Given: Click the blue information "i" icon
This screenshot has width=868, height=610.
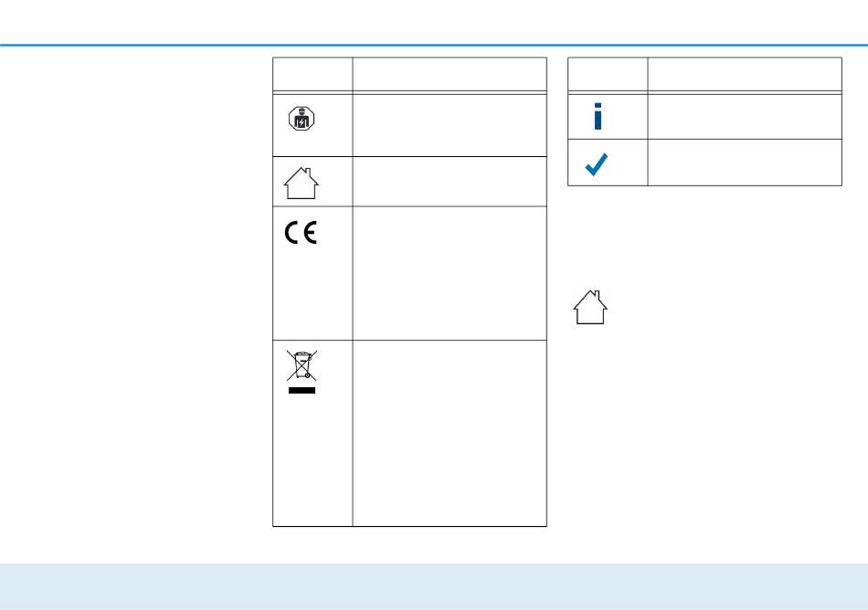Looking at the screenshot, I should tap(598, 116).
